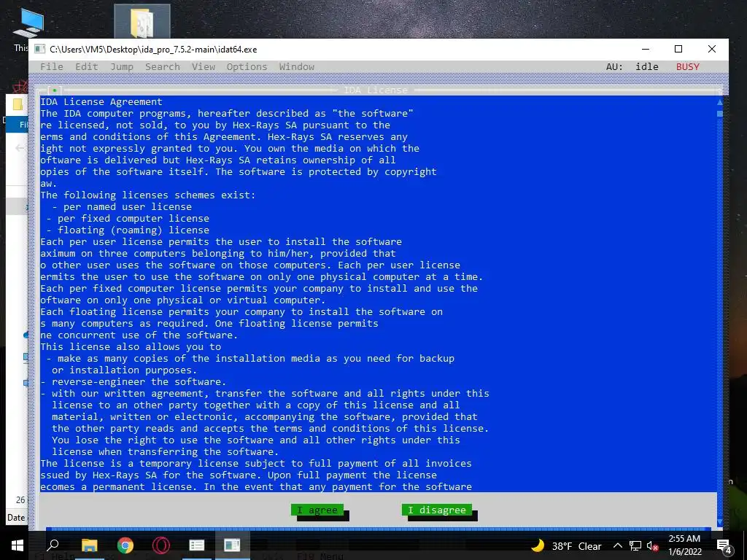Open the Window menu
Screen dimensions: 747x560
(x=296, y=66)
